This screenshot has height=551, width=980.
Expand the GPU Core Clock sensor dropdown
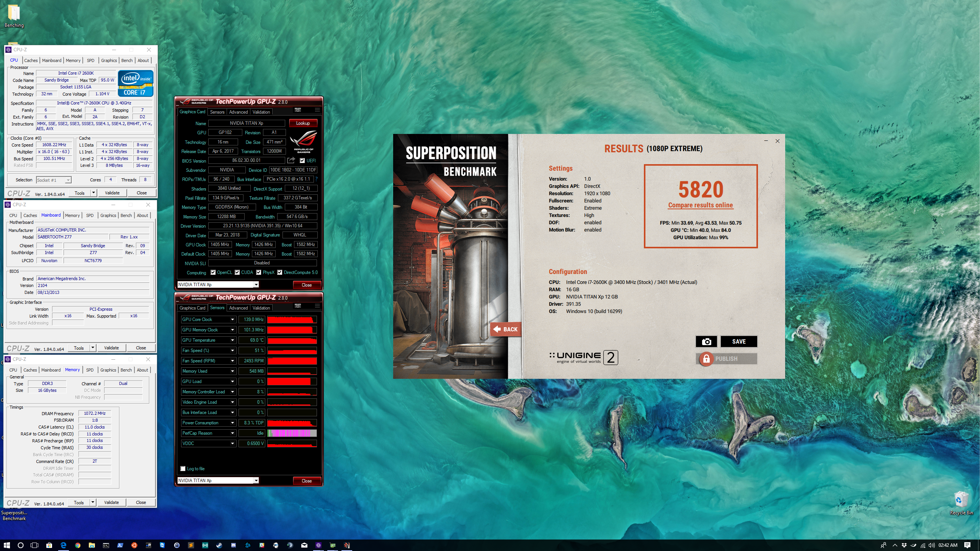click(x=232, y=320)
